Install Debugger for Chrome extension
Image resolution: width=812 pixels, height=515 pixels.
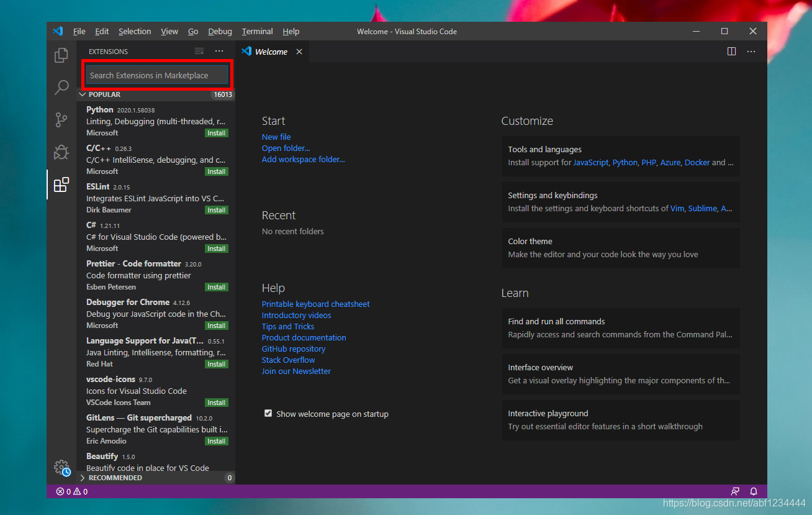pyautogui.click(x=217, y=326)
